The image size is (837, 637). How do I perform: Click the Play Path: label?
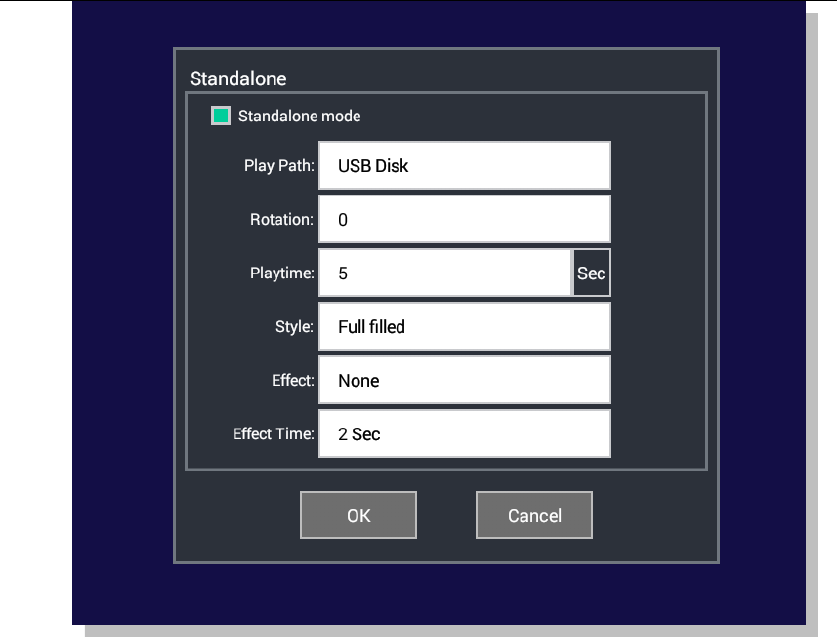pyautogui.click(x=279, y=166)
